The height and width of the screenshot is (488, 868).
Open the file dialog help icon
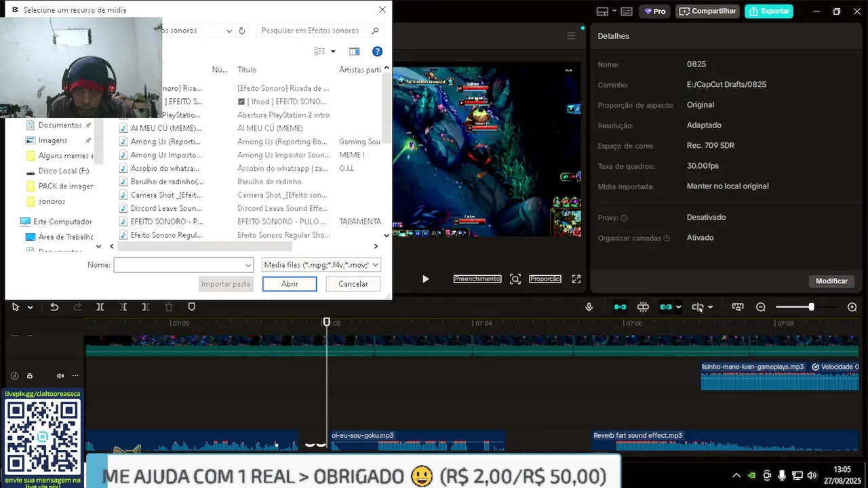coord(378,52)
